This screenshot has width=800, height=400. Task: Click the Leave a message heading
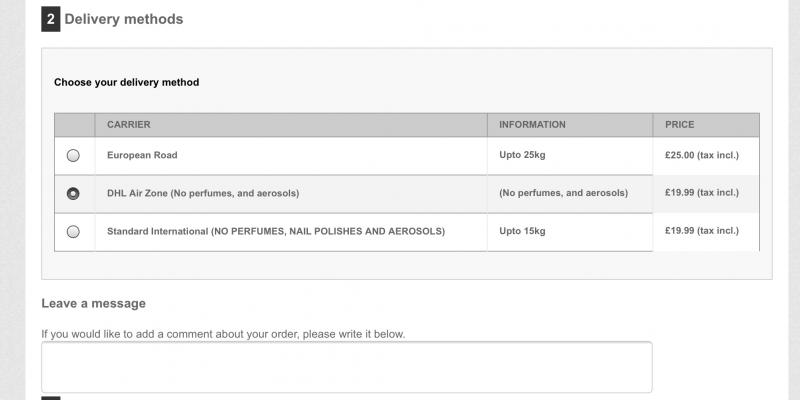[x=93, y=303]
